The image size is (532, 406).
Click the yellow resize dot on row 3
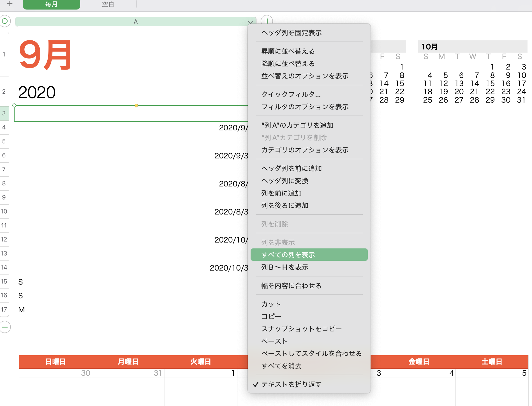[x=136, y=105]
